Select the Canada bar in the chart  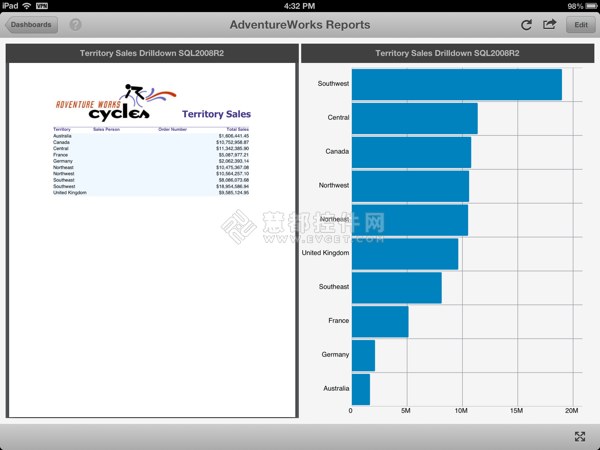click(x=411, y=152)
